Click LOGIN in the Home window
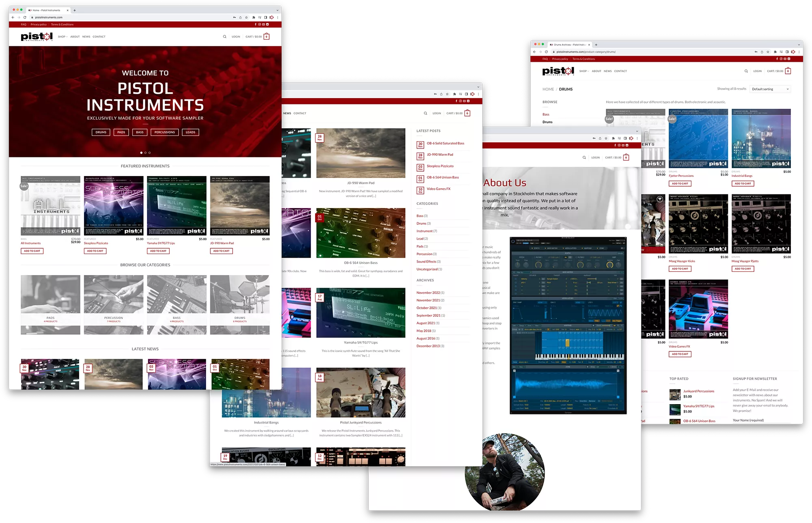 [x=236, y=37]
